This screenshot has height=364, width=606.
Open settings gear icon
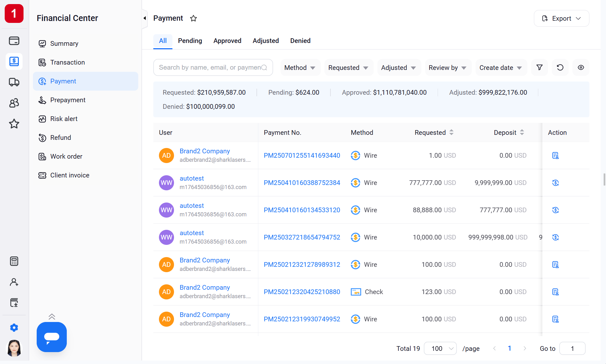point(14,328)
